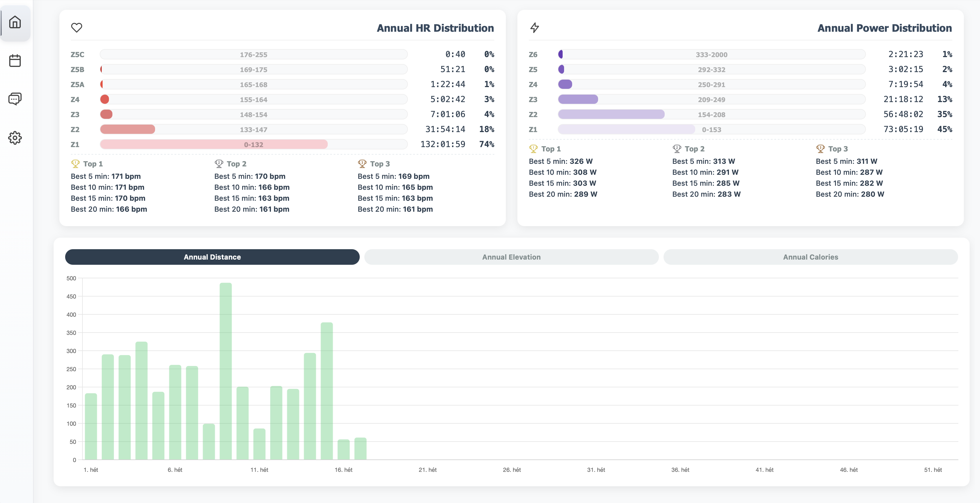
Task: Select the Home icon in the sidebar
Action: point(15,22)
